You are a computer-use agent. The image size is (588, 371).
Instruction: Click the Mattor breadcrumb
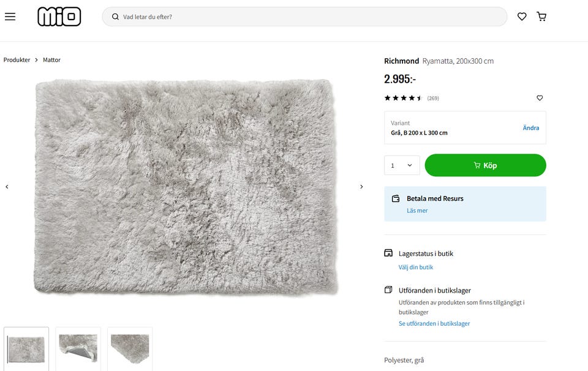click(x=51, y=59)
